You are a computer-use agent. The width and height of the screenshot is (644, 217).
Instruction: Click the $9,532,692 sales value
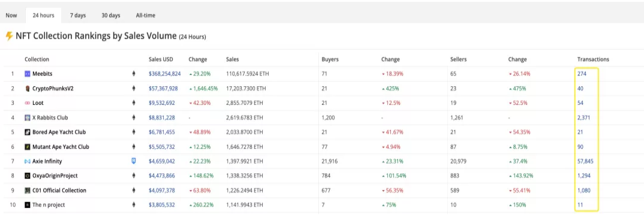162,103
